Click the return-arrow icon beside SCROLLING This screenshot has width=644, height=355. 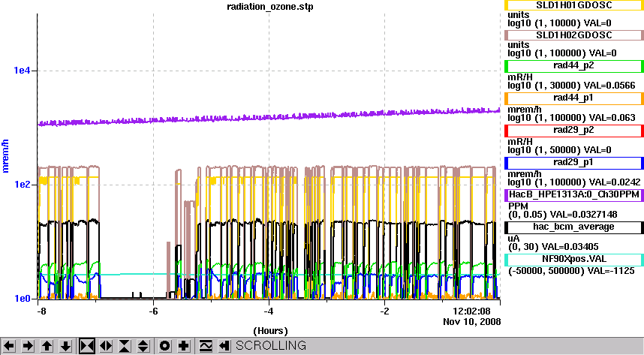pyautogui.click(x=224, y=346)
